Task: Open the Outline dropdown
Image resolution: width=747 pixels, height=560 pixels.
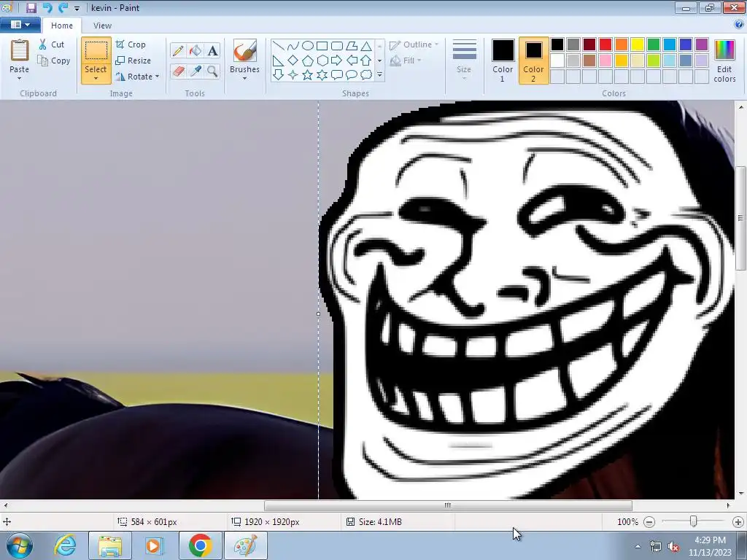Action: click(x=414, y=44)
